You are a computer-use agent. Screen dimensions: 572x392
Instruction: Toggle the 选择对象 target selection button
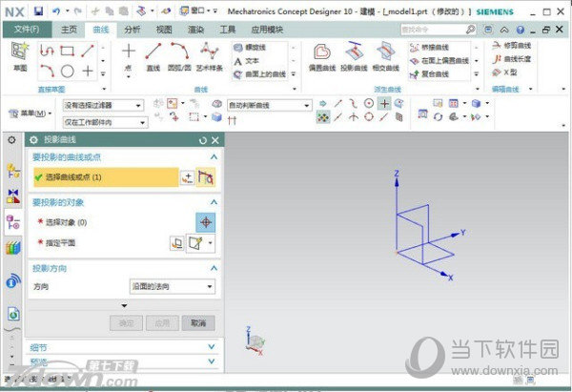coord(205,222)
